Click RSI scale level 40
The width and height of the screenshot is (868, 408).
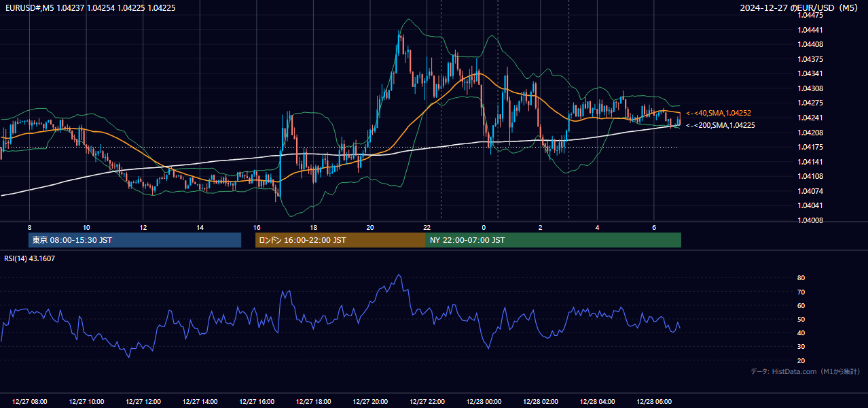pyautogui.click(x=801, y=333)
